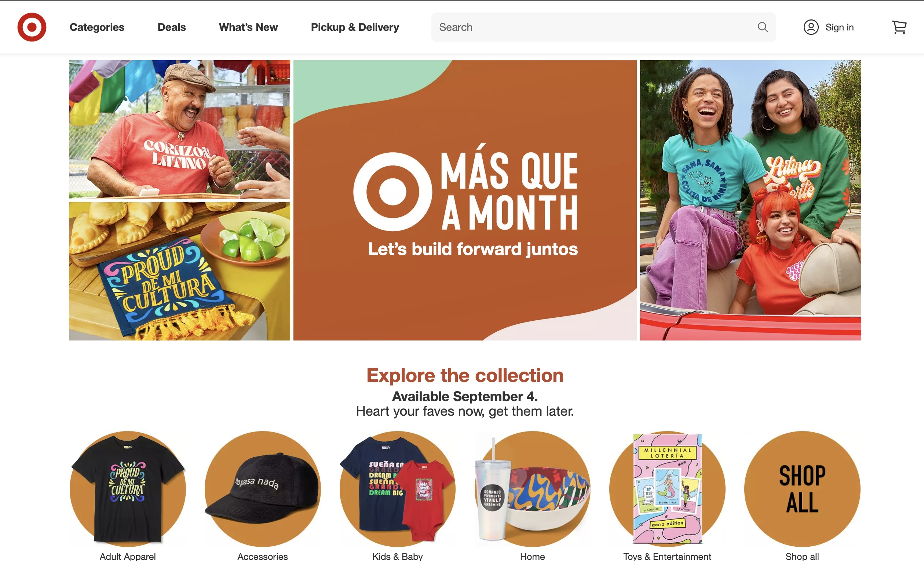
Task: Open the photo of friends in convertible
Action: tap(750, 200)
